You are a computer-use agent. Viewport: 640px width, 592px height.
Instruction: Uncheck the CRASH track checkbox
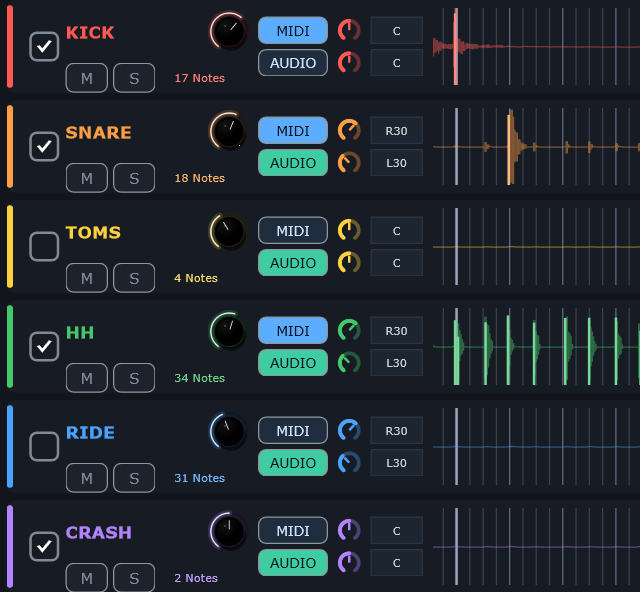[44, 546]
